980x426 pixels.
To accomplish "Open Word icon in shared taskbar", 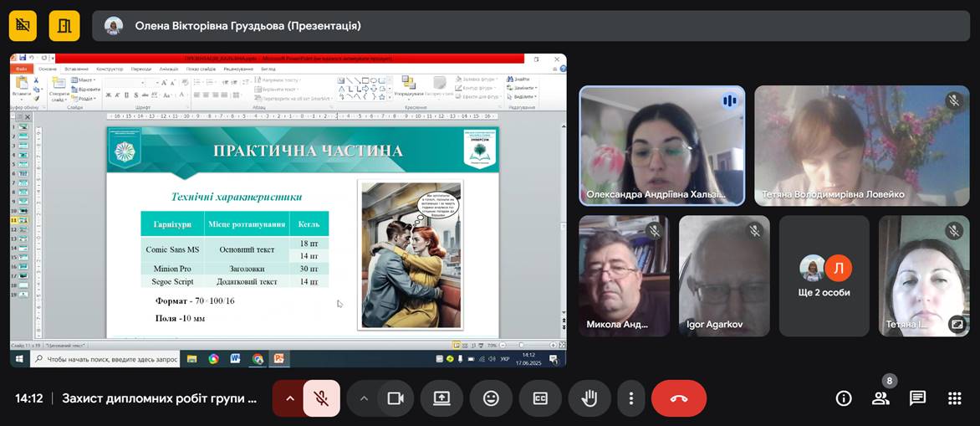I will [x=236, y=359].
